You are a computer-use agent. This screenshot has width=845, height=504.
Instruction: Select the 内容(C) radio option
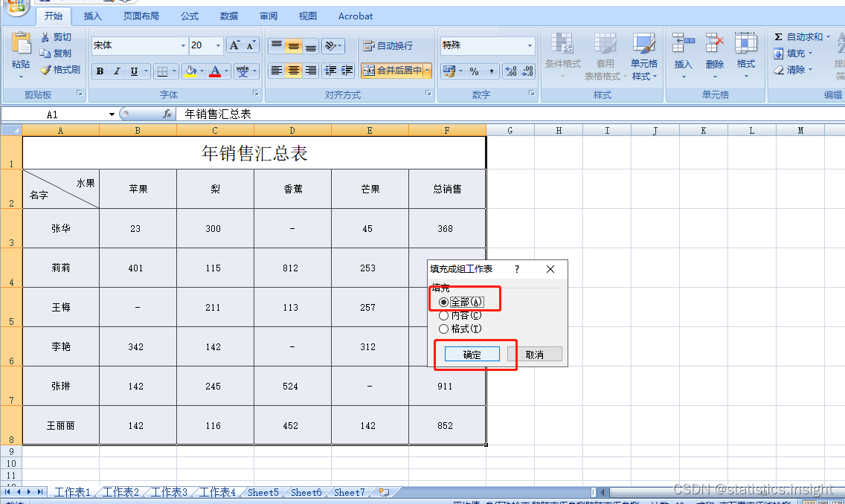tap(443, 315)
